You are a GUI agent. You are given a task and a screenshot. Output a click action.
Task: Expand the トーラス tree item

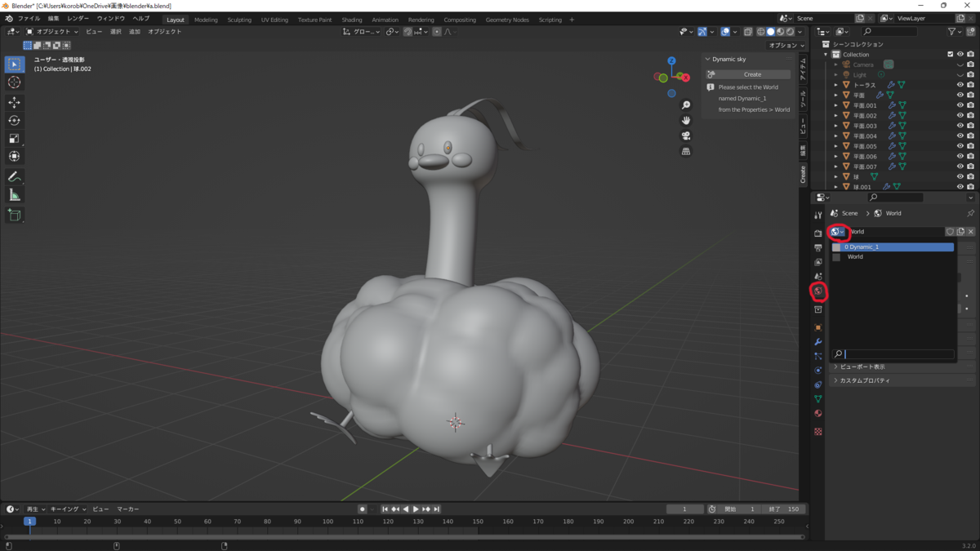coord(836,85)
